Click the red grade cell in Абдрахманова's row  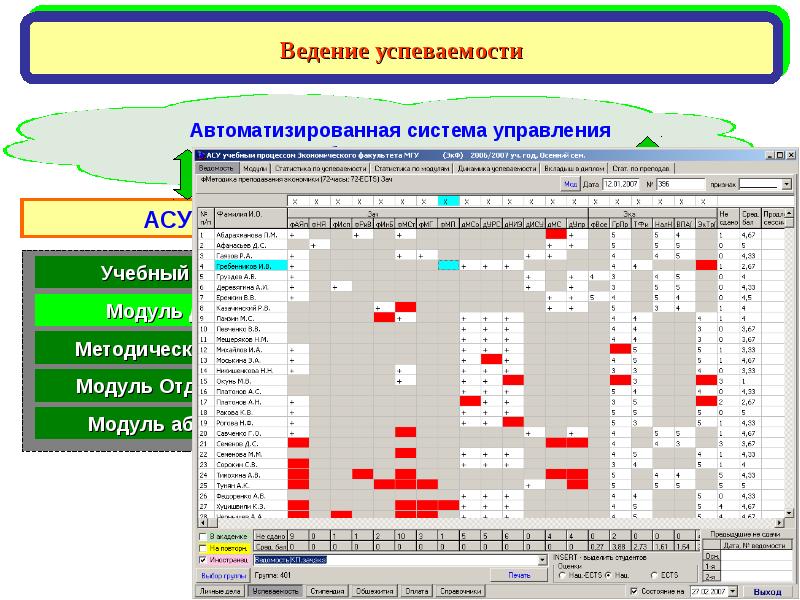(x=557, y=234)
